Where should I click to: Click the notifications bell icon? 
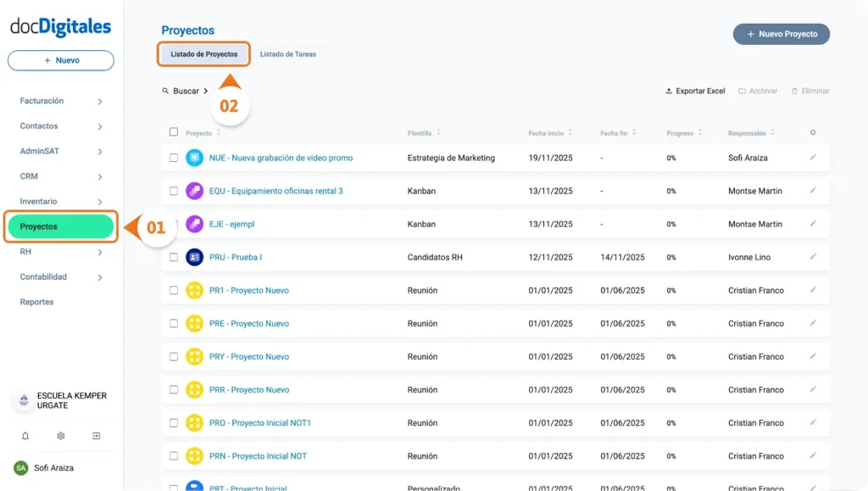pyautogui.click(x=25, y=435)
